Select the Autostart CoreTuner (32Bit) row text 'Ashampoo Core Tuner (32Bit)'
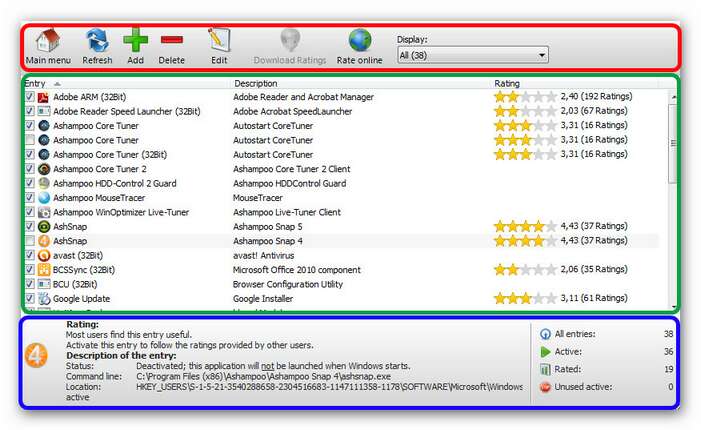 point(110,155)
